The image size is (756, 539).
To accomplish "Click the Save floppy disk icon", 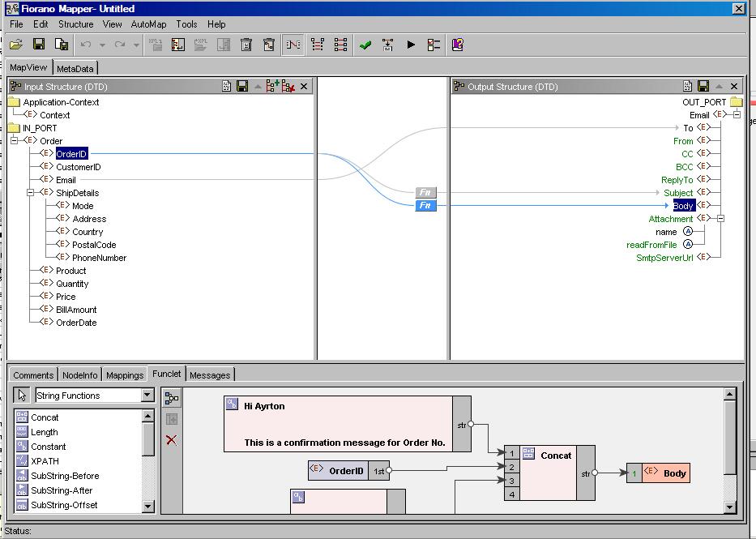I will pyautogui.click(x=39, y=45).
